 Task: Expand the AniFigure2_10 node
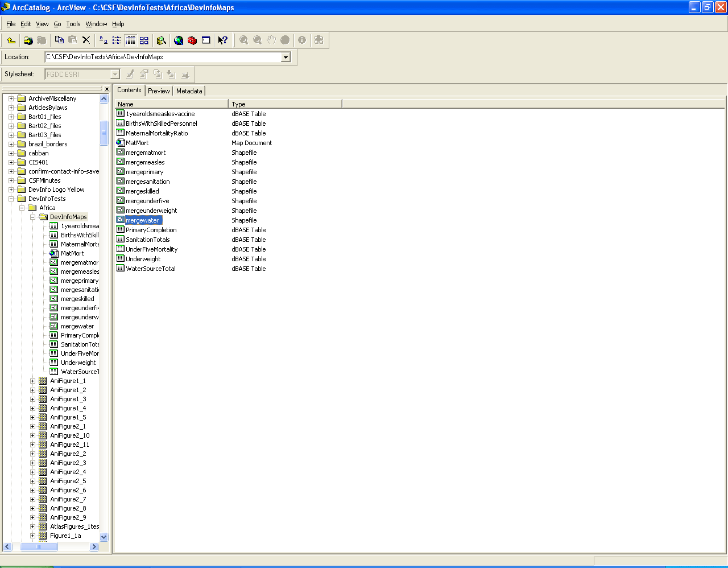click(x=32, y=435)
